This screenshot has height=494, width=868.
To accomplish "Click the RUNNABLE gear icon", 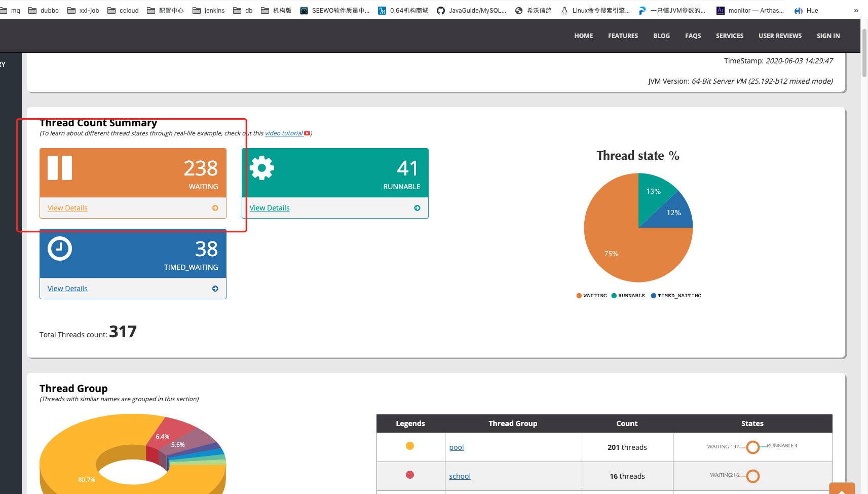I will [261, 168].
